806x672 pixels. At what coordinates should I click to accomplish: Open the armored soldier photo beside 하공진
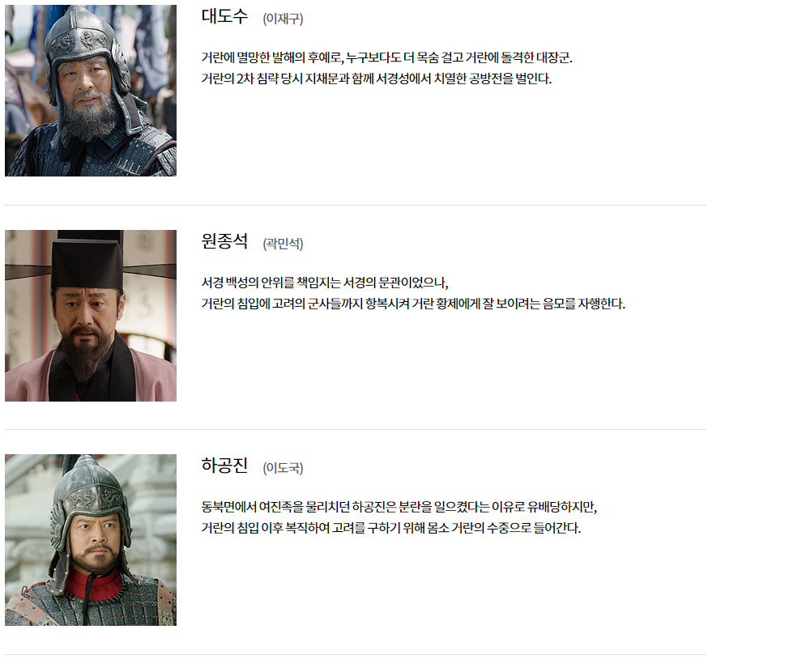(x=91, y=540)
